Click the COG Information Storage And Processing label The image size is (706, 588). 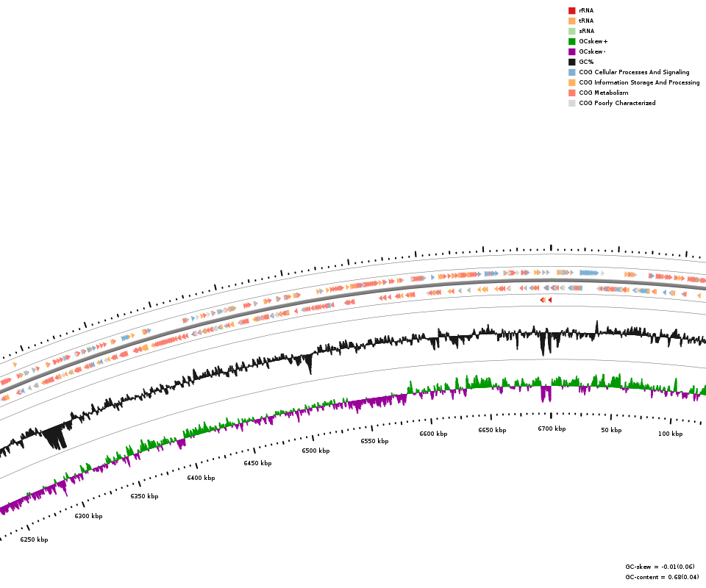[x=639, y=83]
